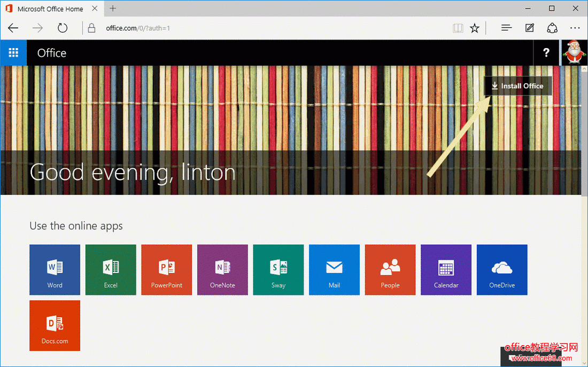Open the Mail app
Viewport: 588px width, 367px height.
(x=334, y=270)
